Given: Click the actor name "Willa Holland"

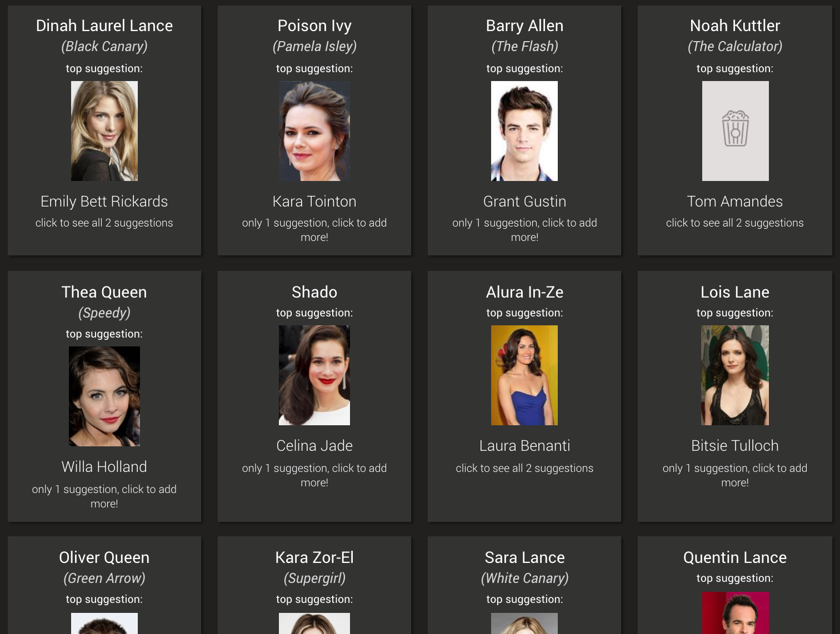Looking at the screenshot, I should pyautogui.click(x=104, y=467).
